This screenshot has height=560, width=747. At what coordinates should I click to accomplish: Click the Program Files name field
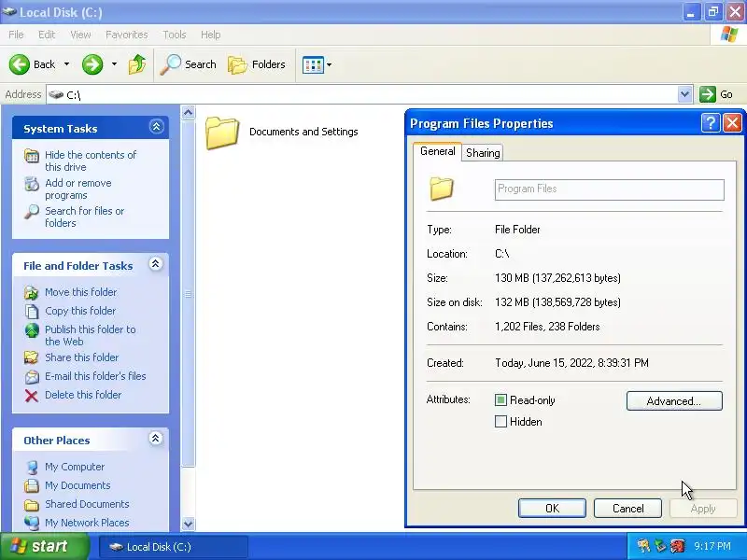610,189
